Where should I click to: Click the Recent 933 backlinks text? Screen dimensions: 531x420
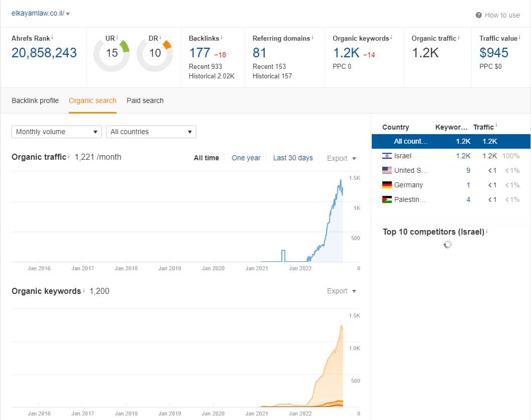click(x=205, y=66)
